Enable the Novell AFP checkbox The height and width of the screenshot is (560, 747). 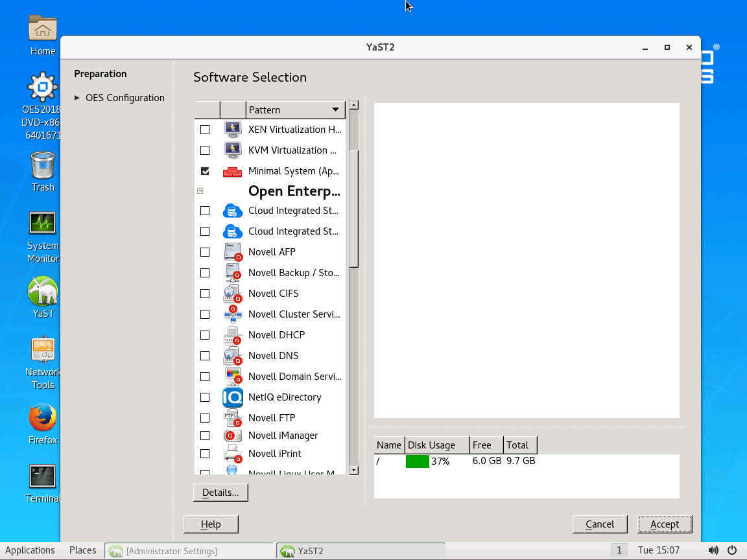[205, 252]
